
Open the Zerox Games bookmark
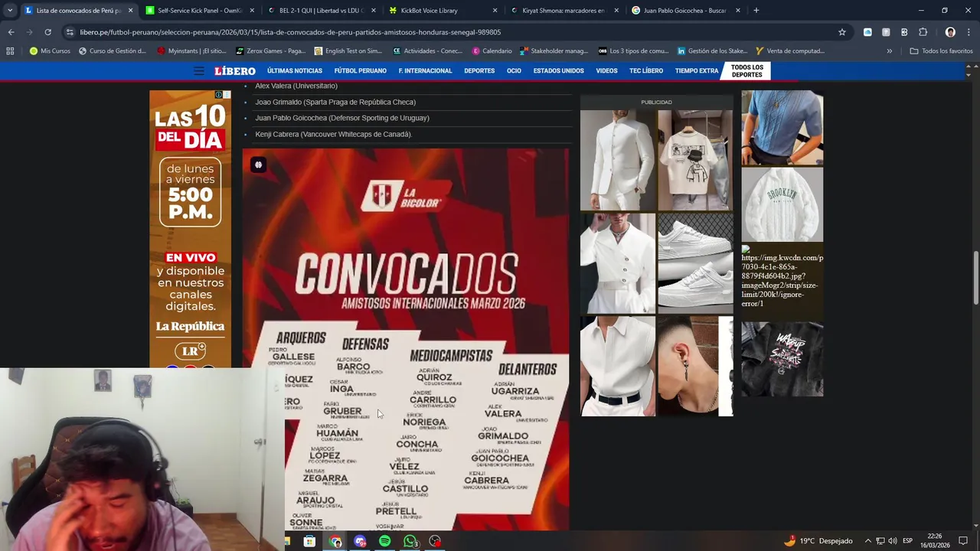[270, 51]
